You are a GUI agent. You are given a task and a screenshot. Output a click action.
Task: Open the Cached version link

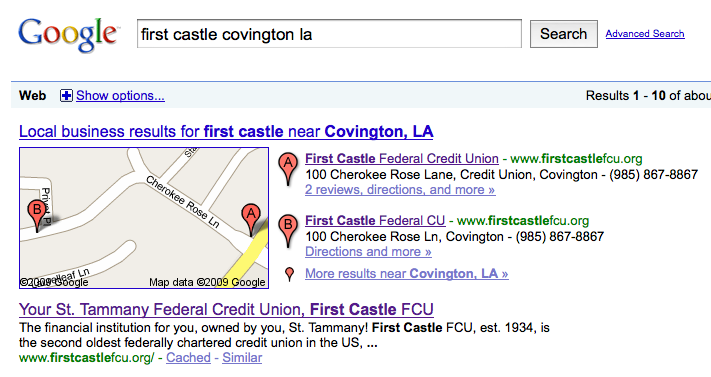[x=188, y=357]
